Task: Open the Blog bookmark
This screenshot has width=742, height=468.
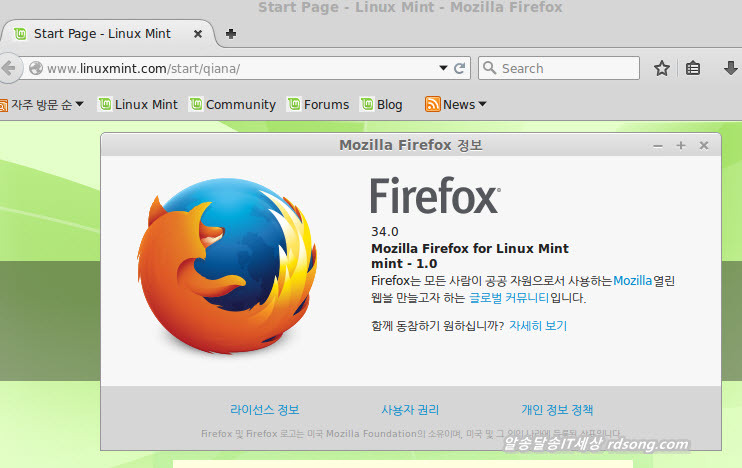Action: point(381,104)
